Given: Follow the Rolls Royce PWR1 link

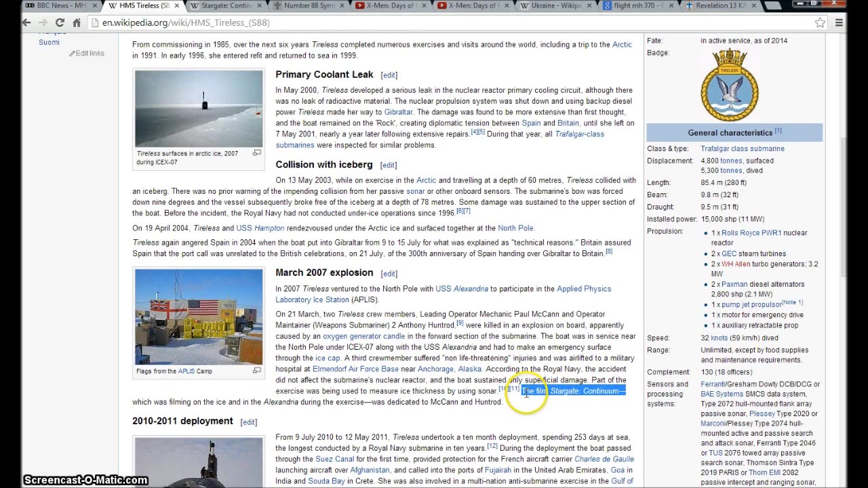Looking at the screenshot, I should [751, 232].
